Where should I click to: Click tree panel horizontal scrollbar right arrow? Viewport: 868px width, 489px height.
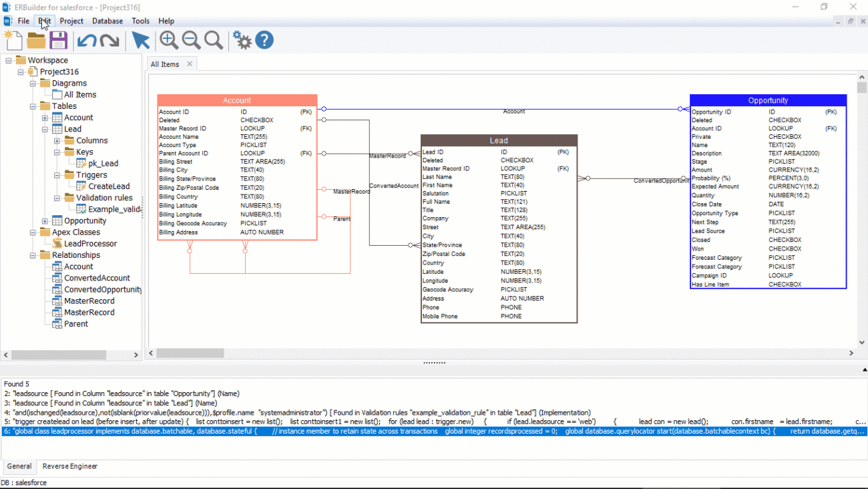tap(136, 355)
